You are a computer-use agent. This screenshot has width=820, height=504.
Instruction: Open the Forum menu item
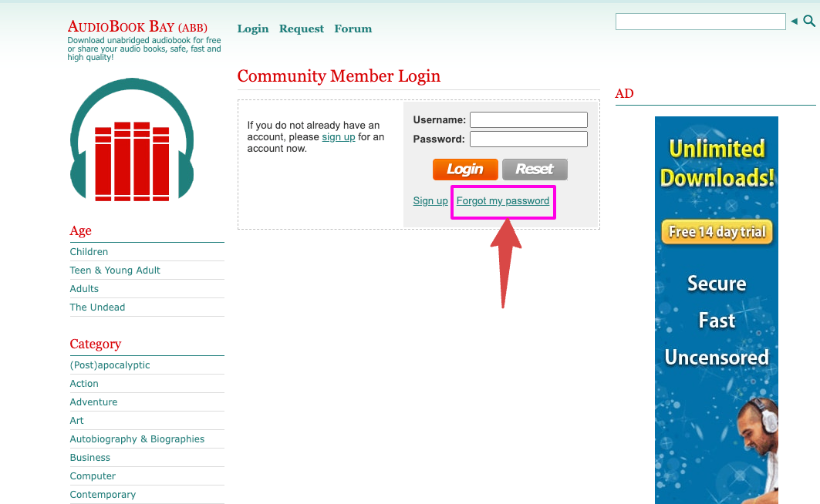click(x=353, y=29)
